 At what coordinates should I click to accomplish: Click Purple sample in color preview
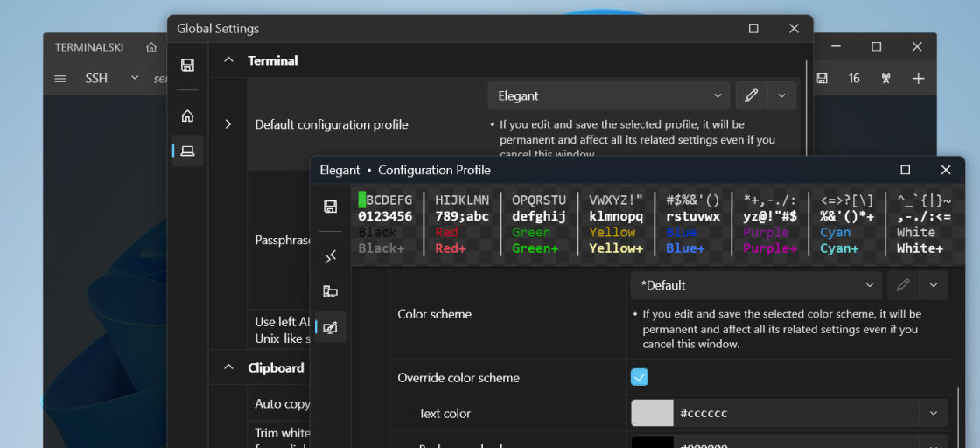coord(766,233)
